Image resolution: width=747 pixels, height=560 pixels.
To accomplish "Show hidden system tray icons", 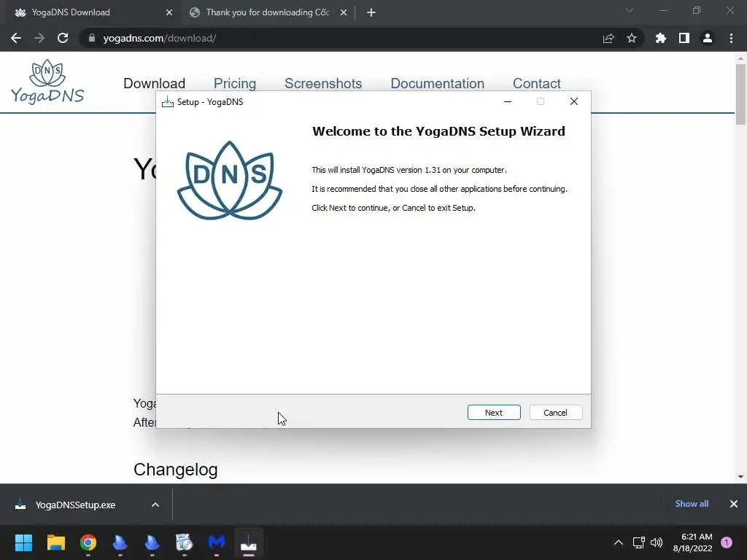I will pos(619,542).
